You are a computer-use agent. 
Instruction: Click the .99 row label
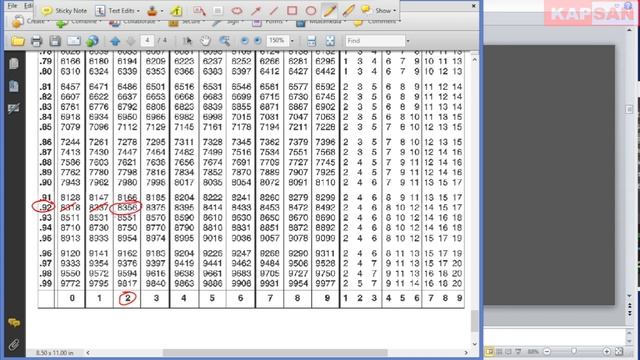coord(46,283)
